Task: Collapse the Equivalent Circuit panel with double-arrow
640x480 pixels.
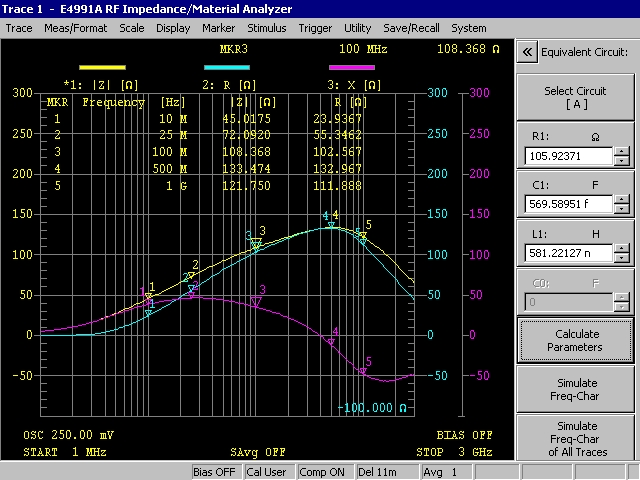Action: [528, 52]
